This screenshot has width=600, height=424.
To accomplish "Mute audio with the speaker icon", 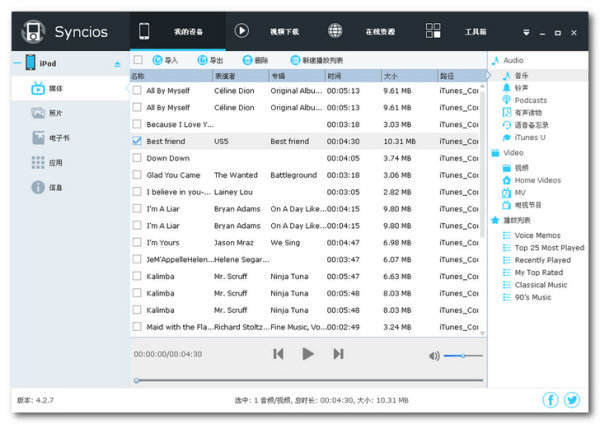I will (434, 355).
